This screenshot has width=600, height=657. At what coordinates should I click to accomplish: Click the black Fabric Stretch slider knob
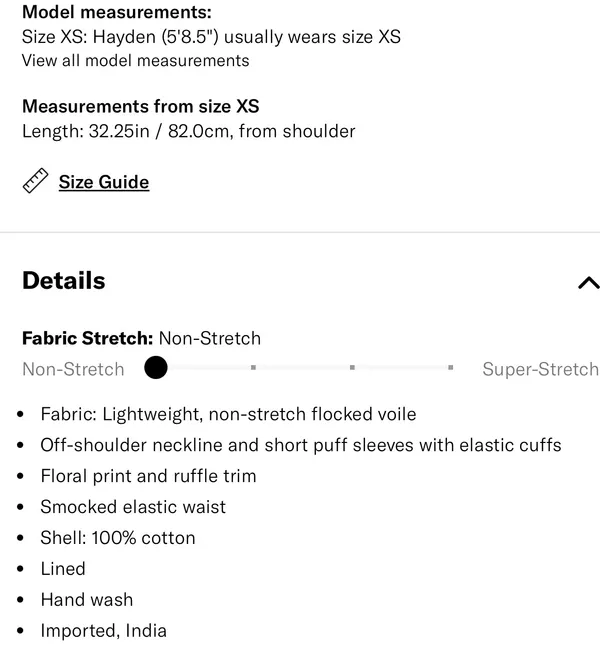pyautogui.click(x=156, y=367)
